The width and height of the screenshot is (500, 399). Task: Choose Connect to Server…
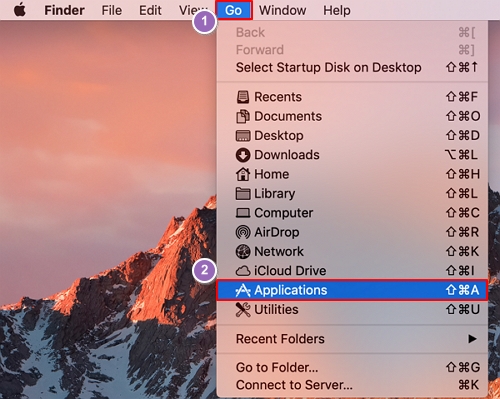click(352, 385)
